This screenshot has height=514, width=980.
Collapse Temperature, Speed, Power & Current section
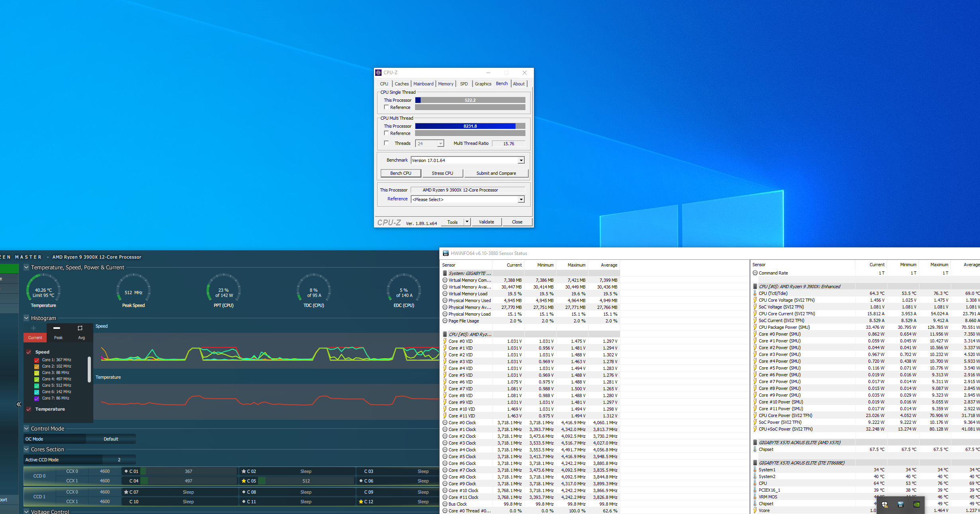(x=27, y=267)
